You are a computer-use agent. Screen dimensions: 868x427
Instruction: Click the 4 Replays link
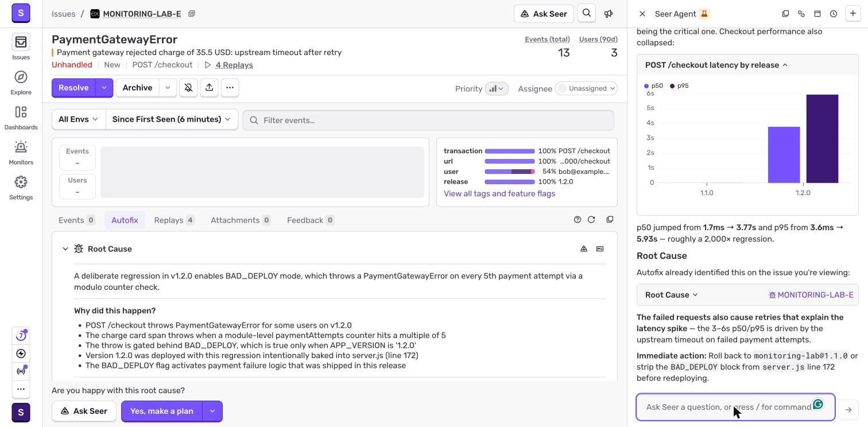(234, 65)
